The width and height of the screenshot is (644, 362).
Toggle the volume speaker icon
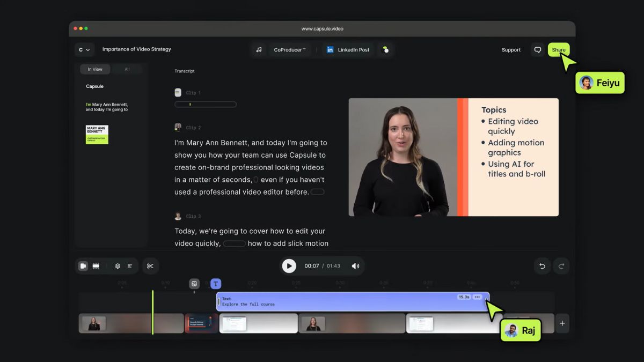355,266
